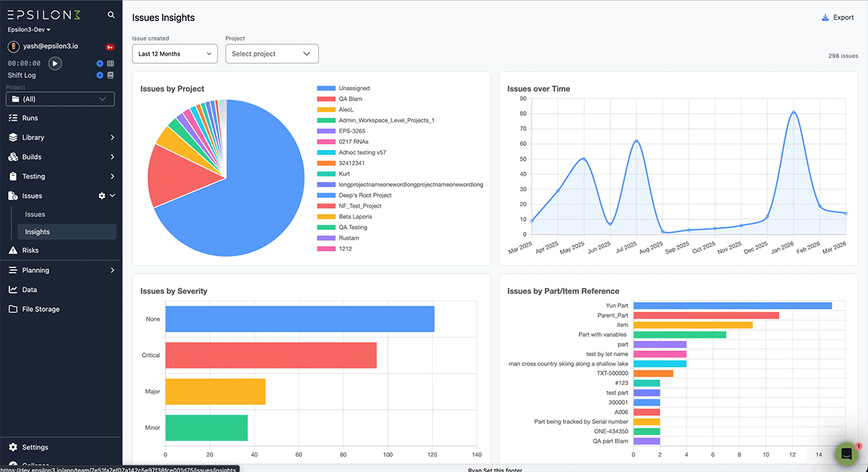Open Settings label in sidebar
Image resolution: width=868 pixels, height=472 pixels.
click(35, 447)
